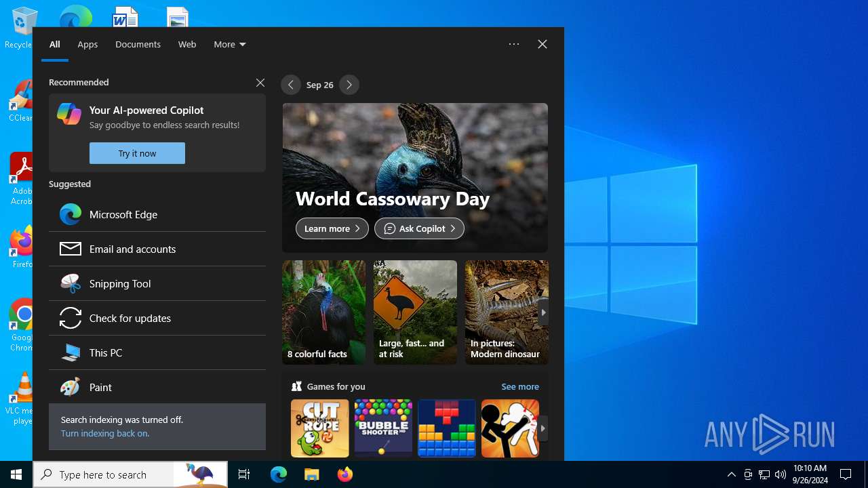Click Turn indexing back on link
Screen dimensions: 868x488
coord(105,433)
